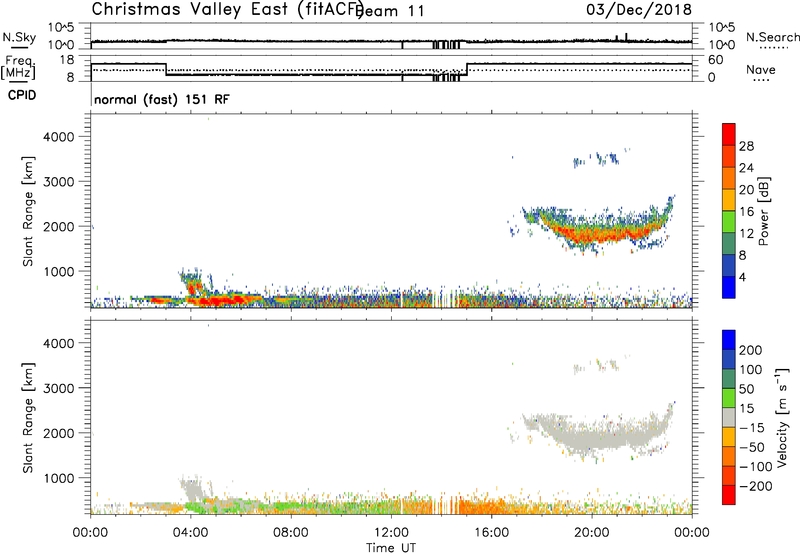
Task: Click the "3000" tick on the power panel
Action: (x=59, y=182)
